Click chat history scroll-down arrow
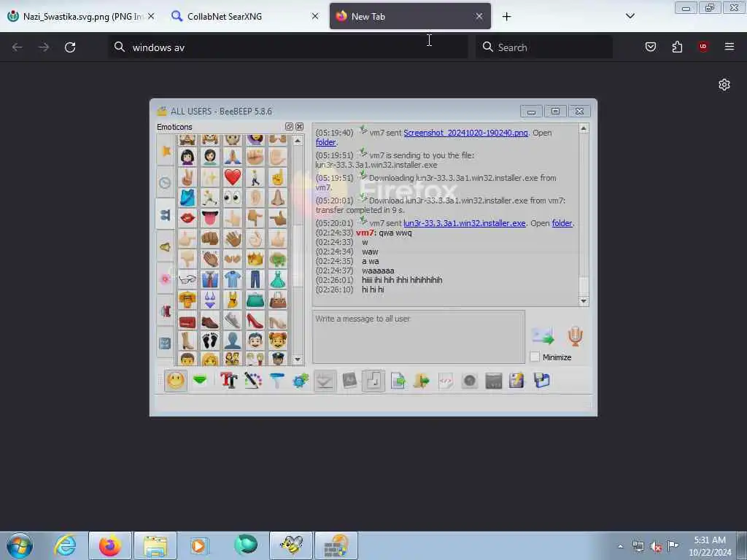Viewport: 747px width, 560px height. click(584, 301)
